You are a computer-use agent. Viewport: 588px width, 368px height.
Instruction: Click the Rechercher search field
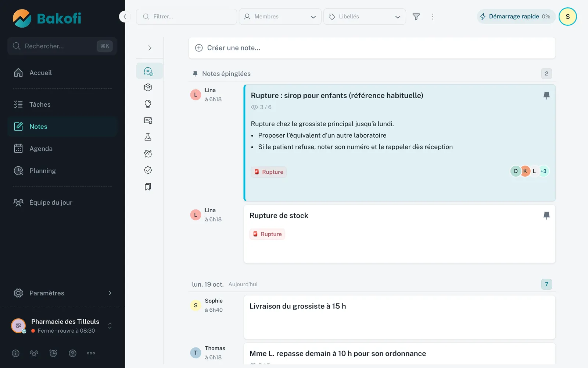click(x=62, y=46)
